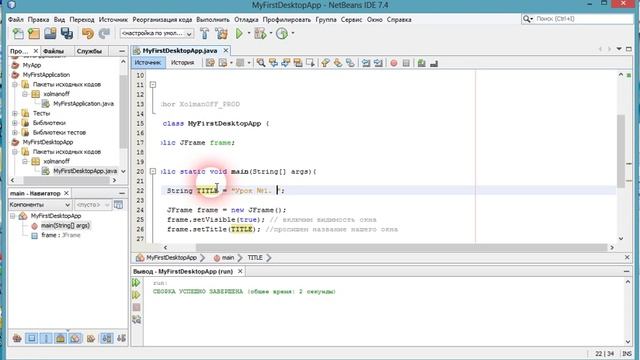Viewport: 640px width, 360px height.
Task: Switch editor to the История view
Action: pos(182,62)
